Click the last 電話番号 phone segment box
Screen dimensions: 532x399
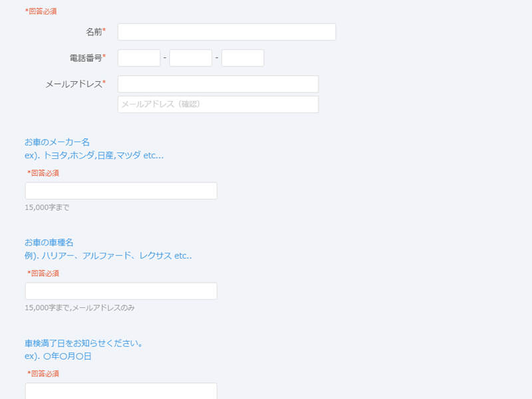(x=242, y=58)
